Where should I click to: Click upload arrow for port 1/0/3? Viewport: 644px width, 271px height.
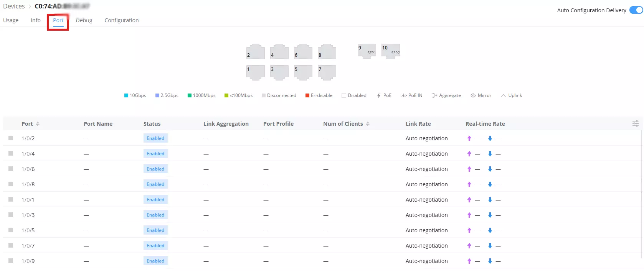click(x=469, y=215)
